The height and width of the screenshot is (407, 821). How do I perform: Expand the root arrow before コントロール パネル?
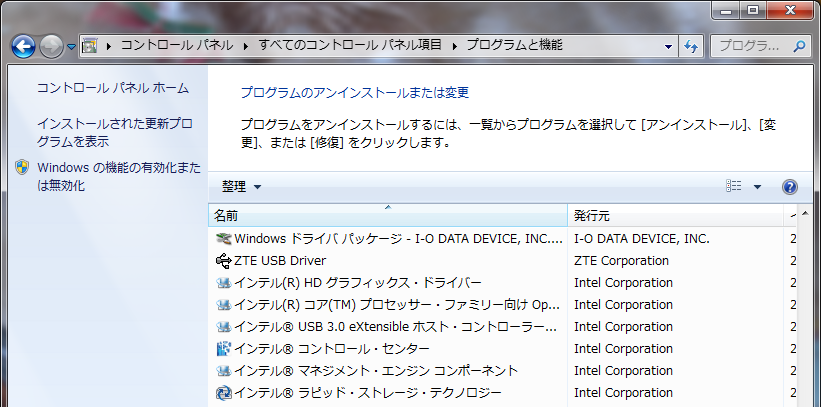coord(109,46)
